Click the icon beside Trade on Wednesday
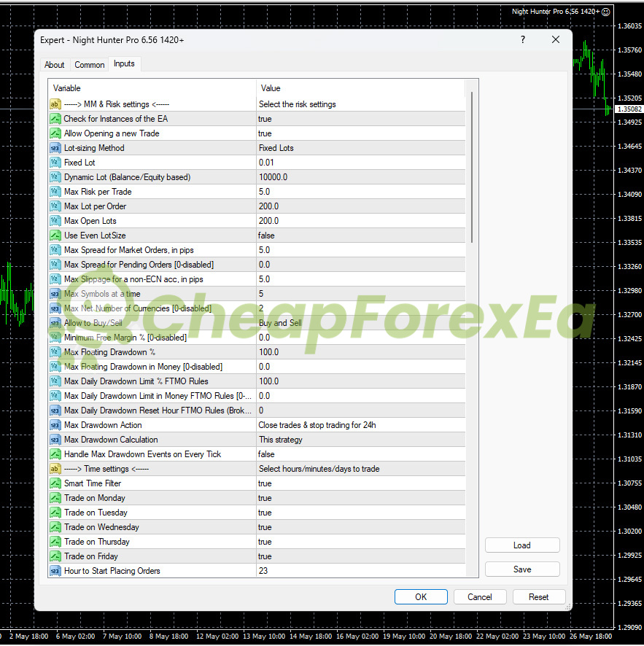 [55, 527]
